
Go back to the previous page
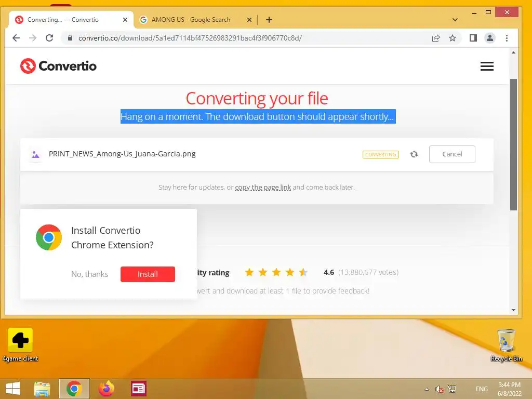click(x=16, y=38)
